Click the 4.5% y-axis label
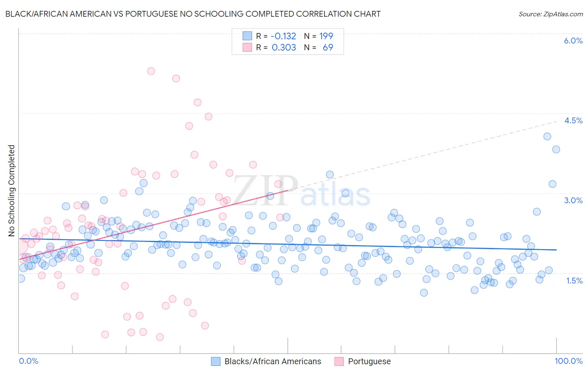588x373 pixels. click(573, 120)
